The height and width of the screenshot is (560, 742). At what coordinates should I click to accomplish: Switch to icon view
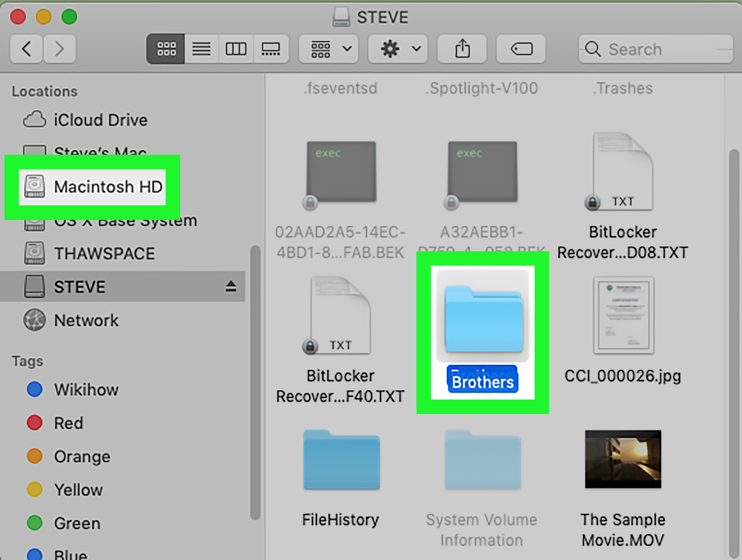pos(166,49)
